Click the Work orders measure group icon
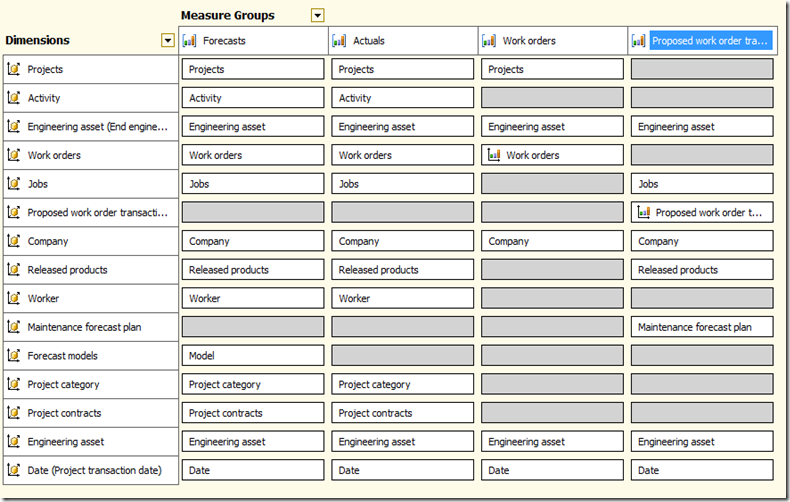Screen dimensions: 790x502 point(489,41)
